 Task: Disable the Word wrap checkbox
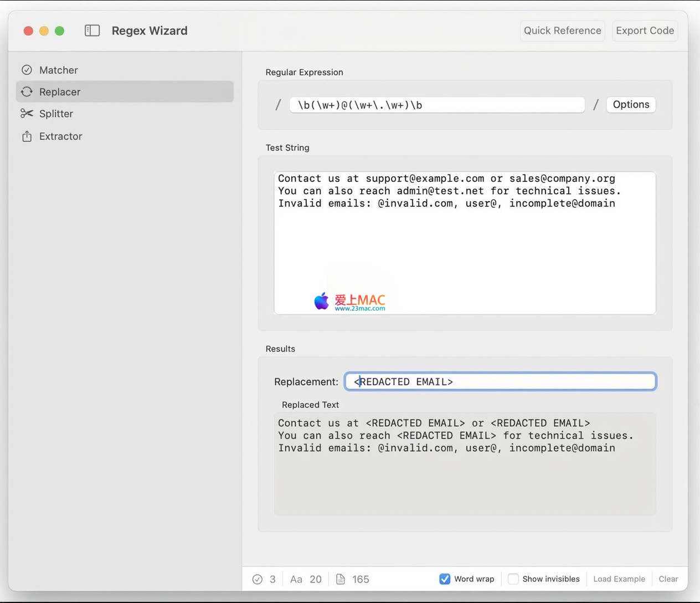point(445,579)
